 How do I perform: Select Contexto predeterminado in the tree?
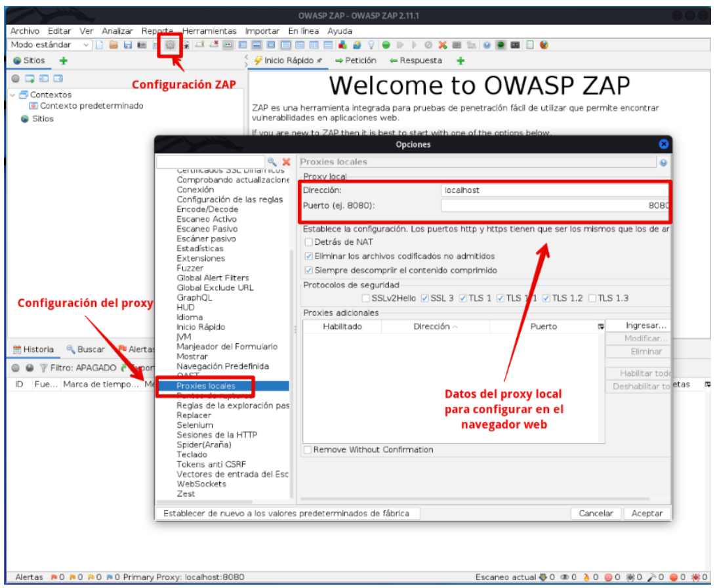pyautogui.click(x=86, y=106)
